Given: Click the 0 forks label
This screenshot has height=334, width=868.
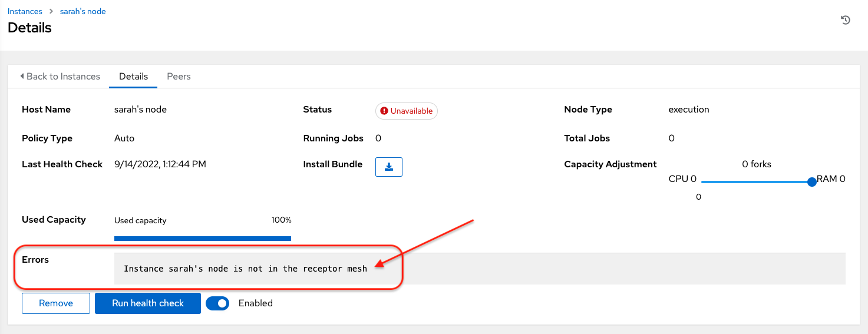Looking at the screenshot, I should pyautogui.click(x=756, y=164).
